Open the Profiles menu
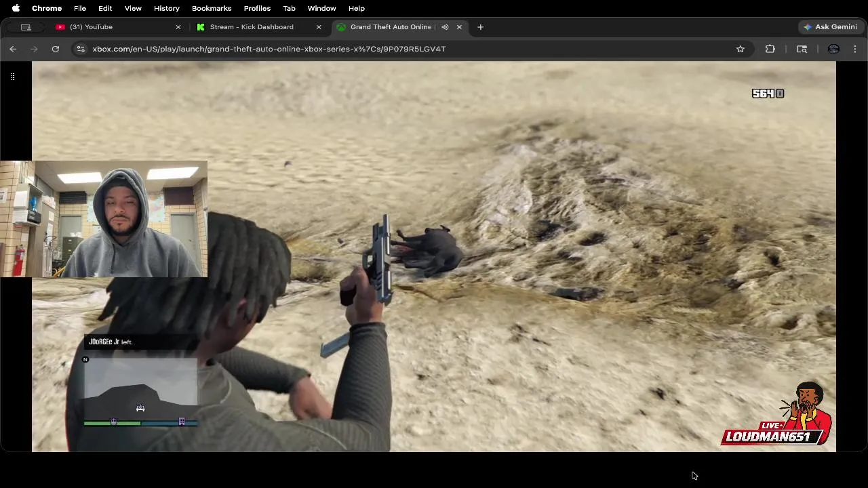 click(257, 8)
